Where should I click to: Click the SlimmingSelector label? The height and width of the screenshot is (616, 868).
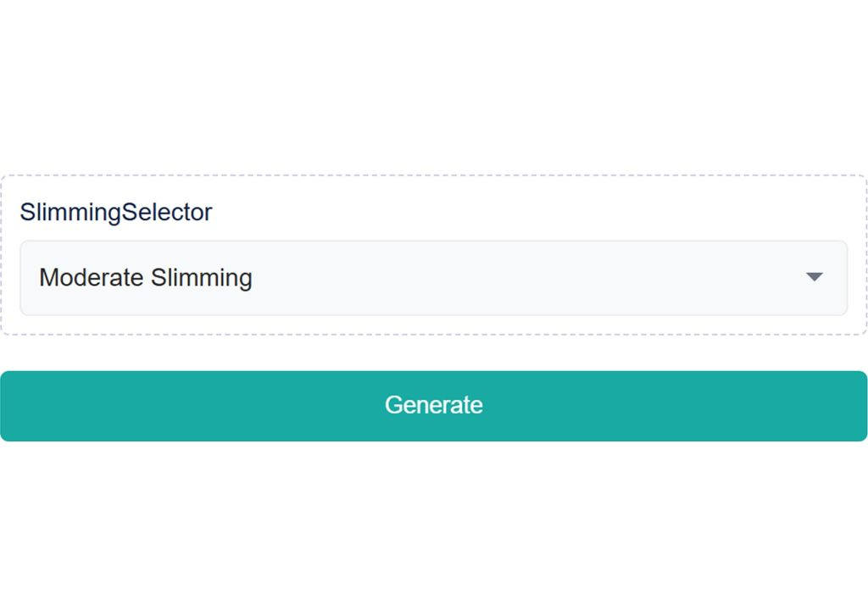pos(116,212)
